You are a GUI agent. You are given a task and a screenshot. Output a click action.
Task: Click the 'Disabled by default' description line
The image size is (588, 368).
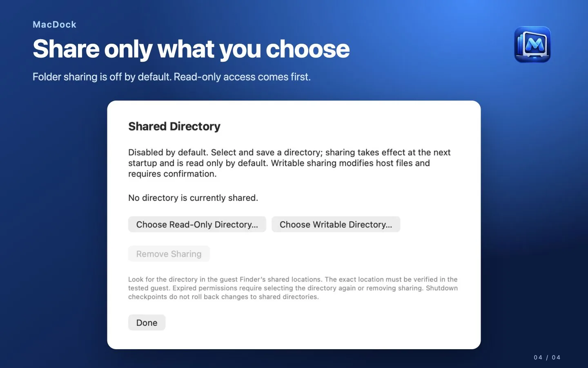(x=290, y=153)
